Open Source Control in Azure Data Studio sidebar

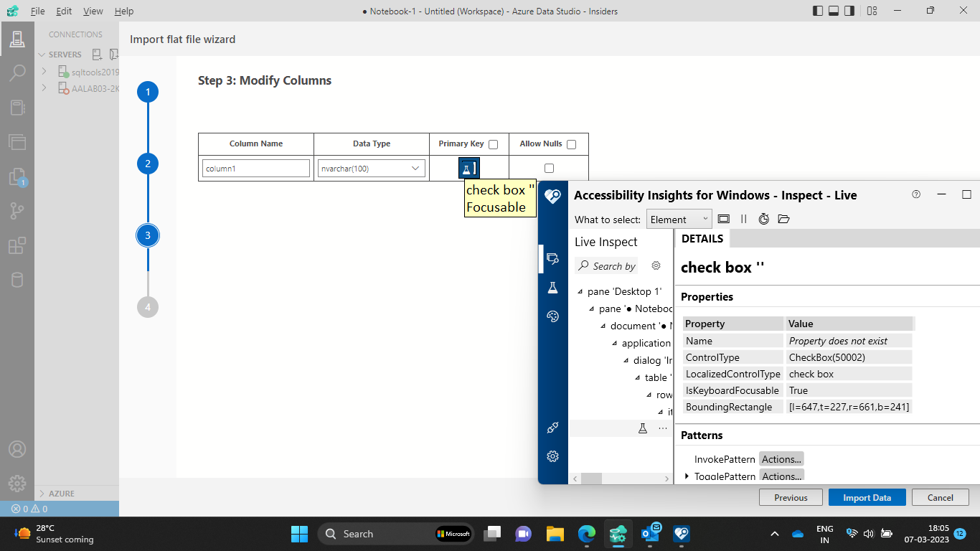[17, 210]
